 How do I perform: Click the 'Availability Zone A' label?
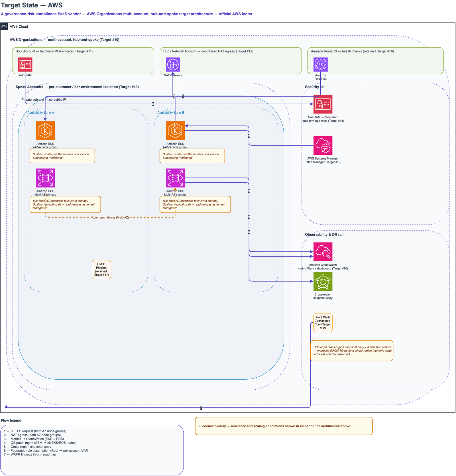point(40,113)
